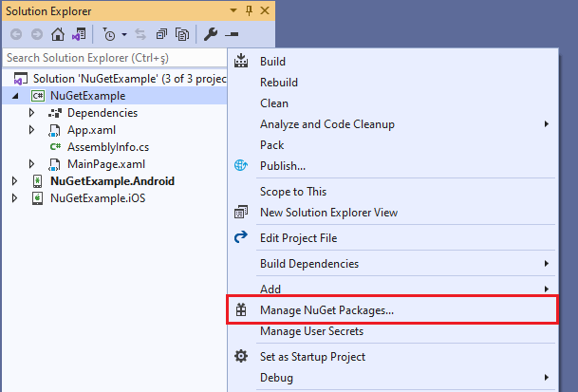
Task: Click the Android project icon
Action: pyautogui.click(x=37, y=181)
